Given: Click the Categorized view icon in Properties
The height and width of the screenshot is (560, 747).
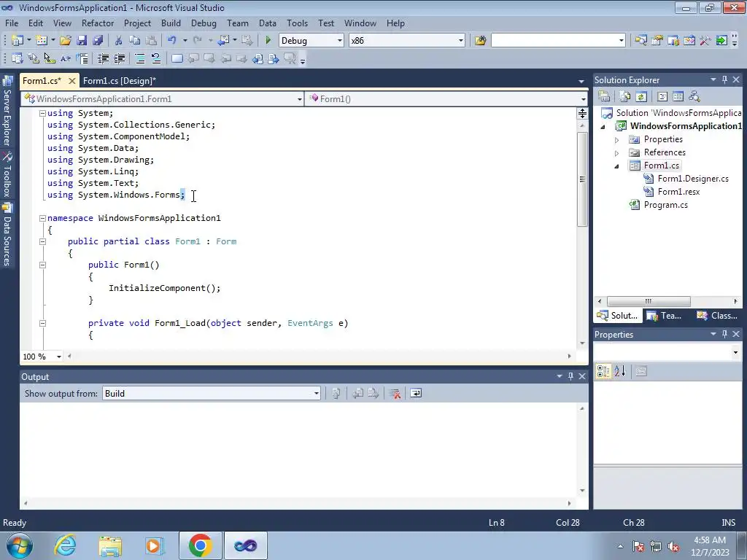Looking at the screenshot, I should click(603, 371).
